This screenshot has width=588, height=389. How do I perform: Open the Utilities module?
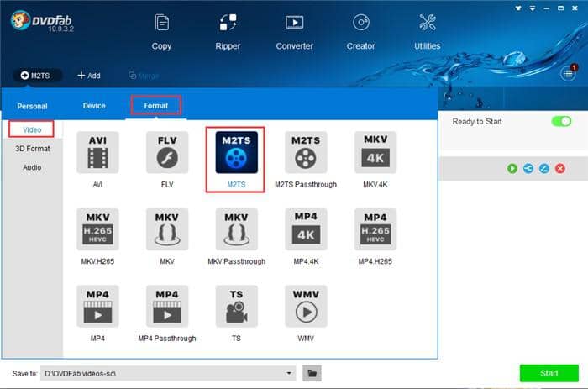[427, 32]
